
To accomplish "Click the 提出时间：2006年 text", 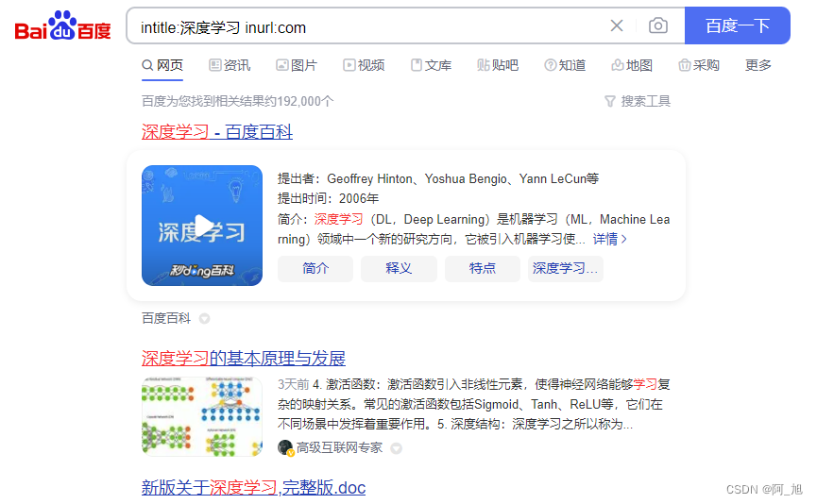I will (329, 198).
